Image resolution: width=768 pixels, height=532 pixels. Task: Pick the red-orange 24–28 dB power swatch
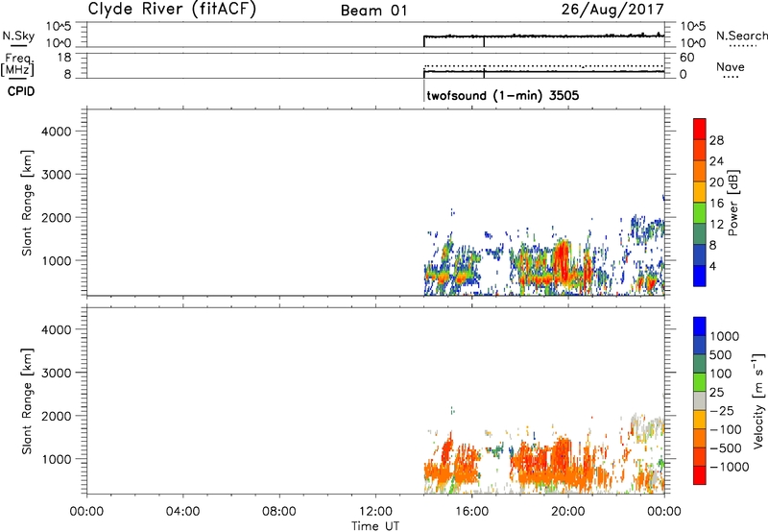[x=700, y=150]
